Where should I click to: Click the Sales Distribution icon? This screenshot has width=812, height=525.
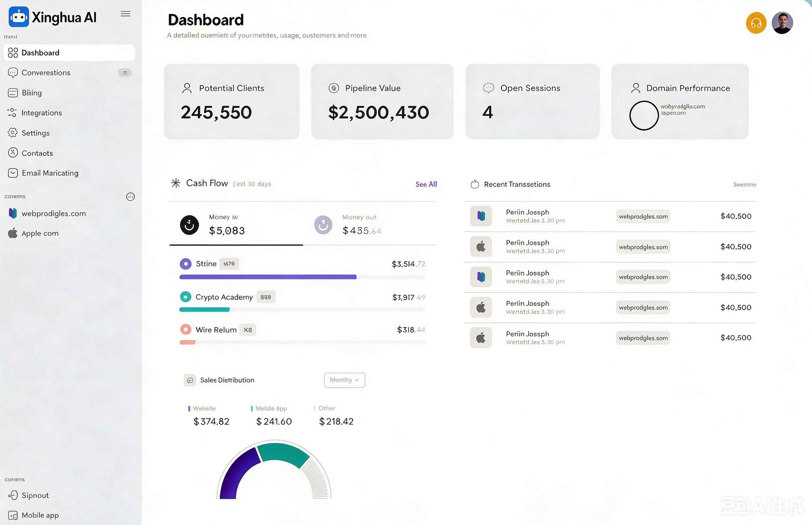click(190, 380)
